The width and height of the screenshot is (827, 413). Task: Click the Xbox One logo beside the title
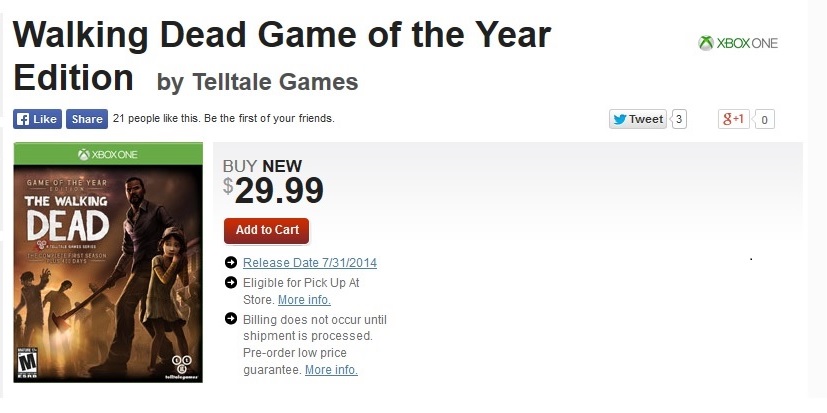[x=737, y=43]
